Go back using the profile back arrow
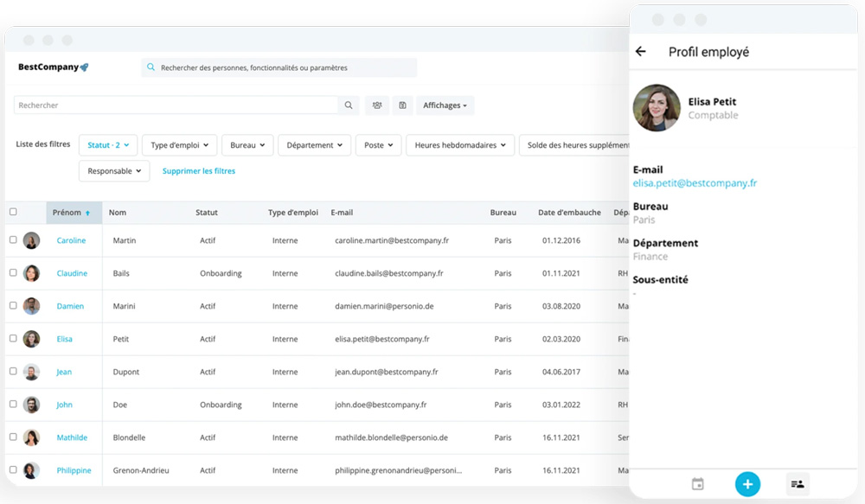This screenshot has width=865, height=504. pos(641,52)
